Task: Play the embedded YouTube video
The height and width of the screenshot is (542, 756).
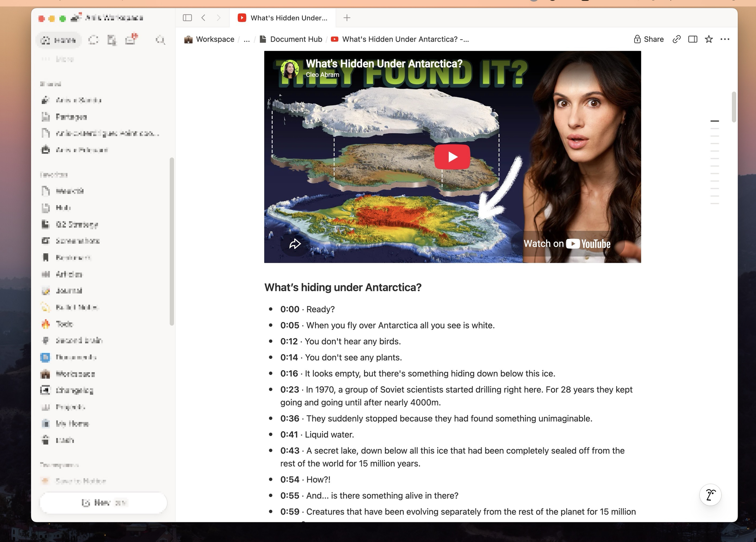Action: pyautogui.click(x=452, y=157)
